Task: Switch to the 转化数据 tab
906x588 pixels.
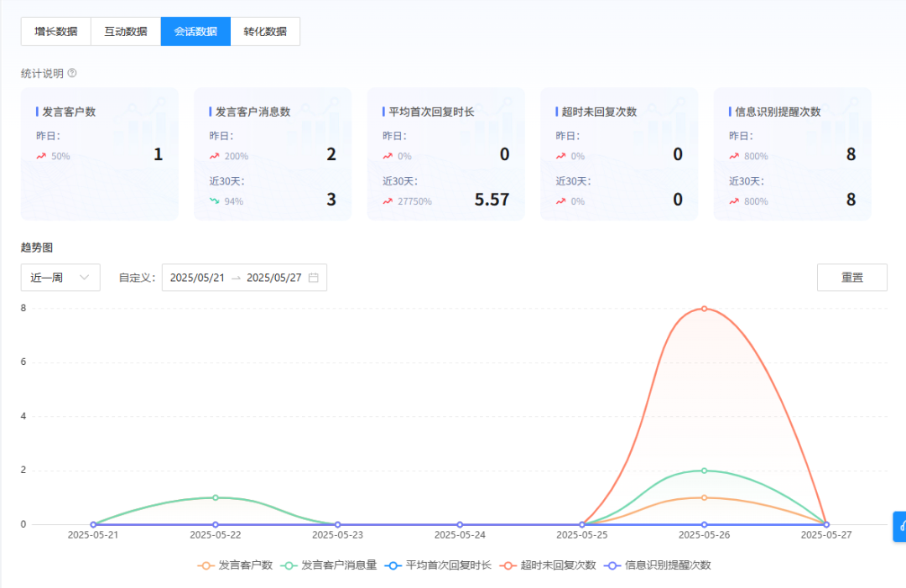Action: click(265, 32)
